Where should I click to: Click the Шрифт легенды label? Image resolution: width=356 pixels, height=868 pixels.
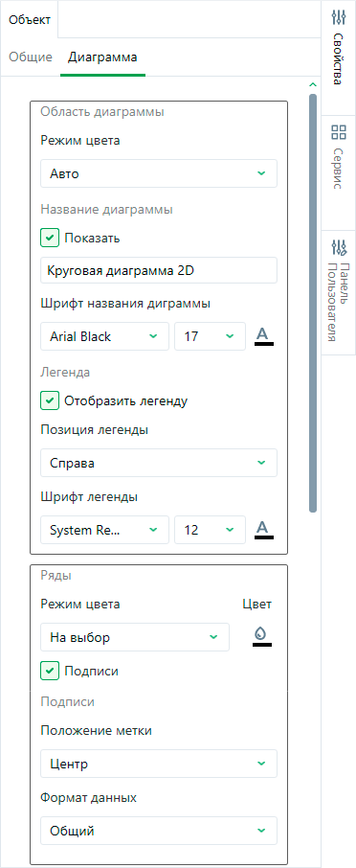pyautogui.click(x=89, y=497)
